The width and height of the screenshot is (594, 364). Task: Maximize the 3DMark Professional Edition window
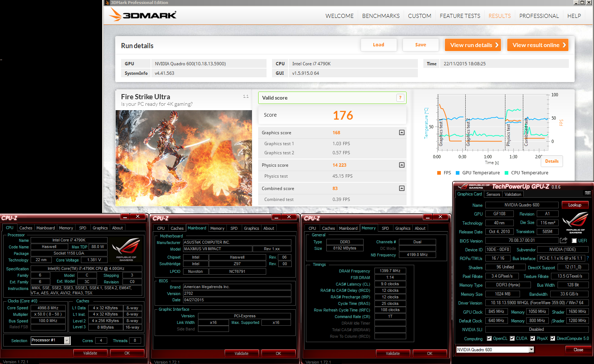tap(582, 3)
